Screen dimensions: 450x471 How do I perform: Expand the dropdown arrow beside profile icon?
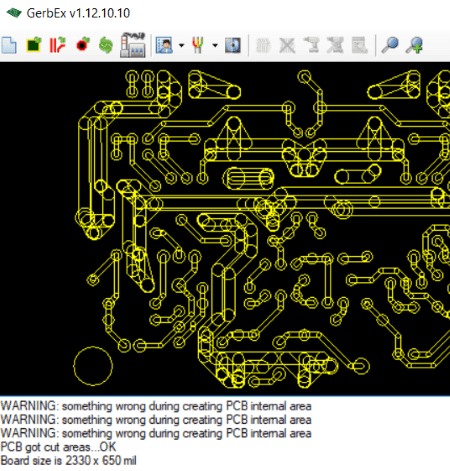click(x=181, y=45)
